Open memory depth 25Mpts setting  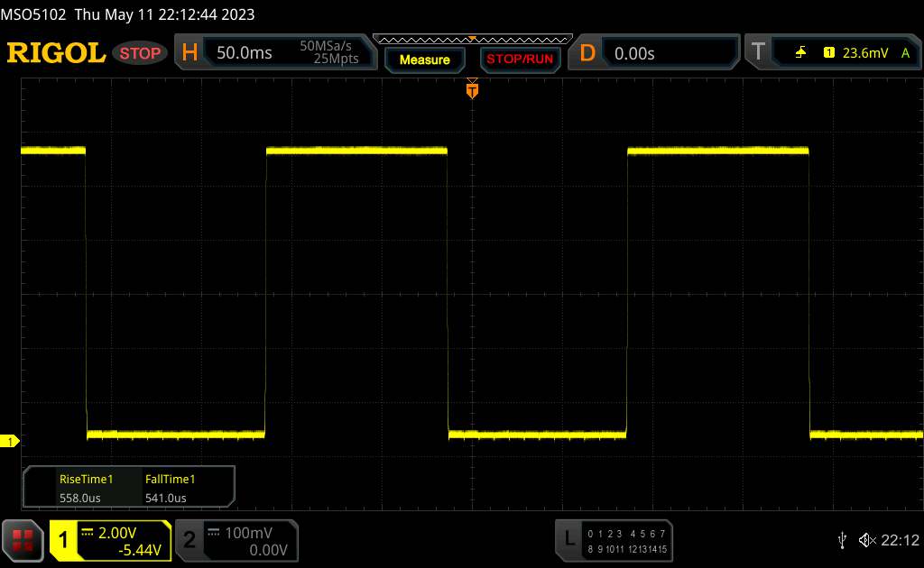(336, 59)
